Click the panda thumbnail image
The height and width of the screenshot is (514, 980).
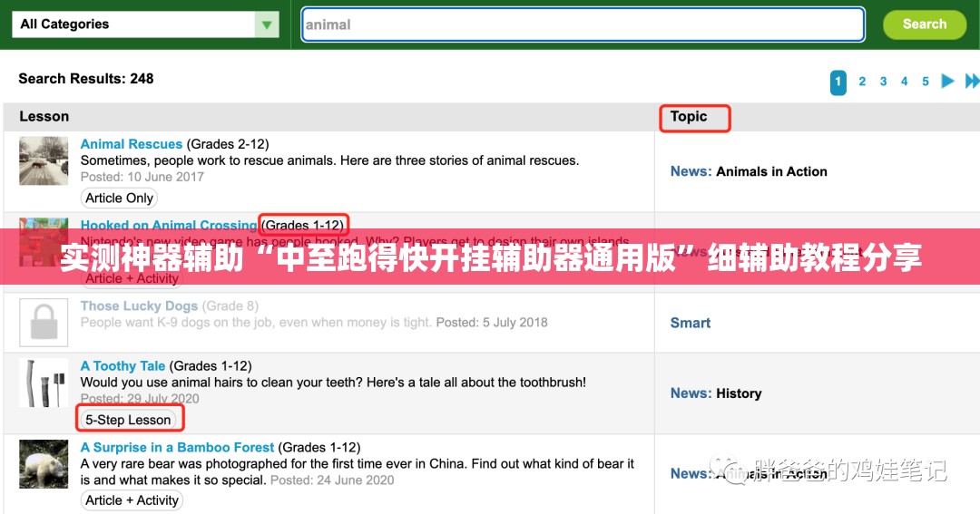pos(44,464)
